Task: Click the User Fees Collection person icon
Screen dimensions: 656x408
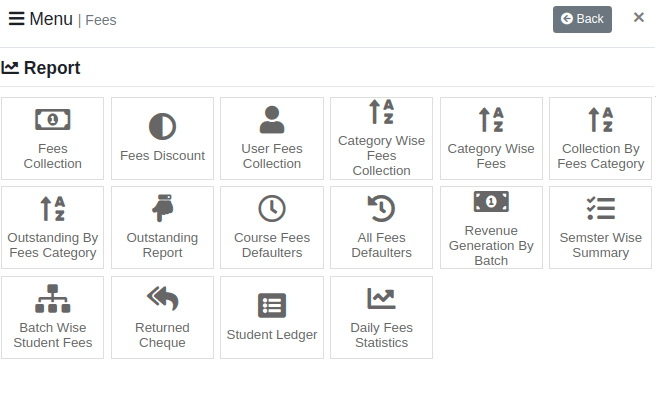Action: click(272, 120)
